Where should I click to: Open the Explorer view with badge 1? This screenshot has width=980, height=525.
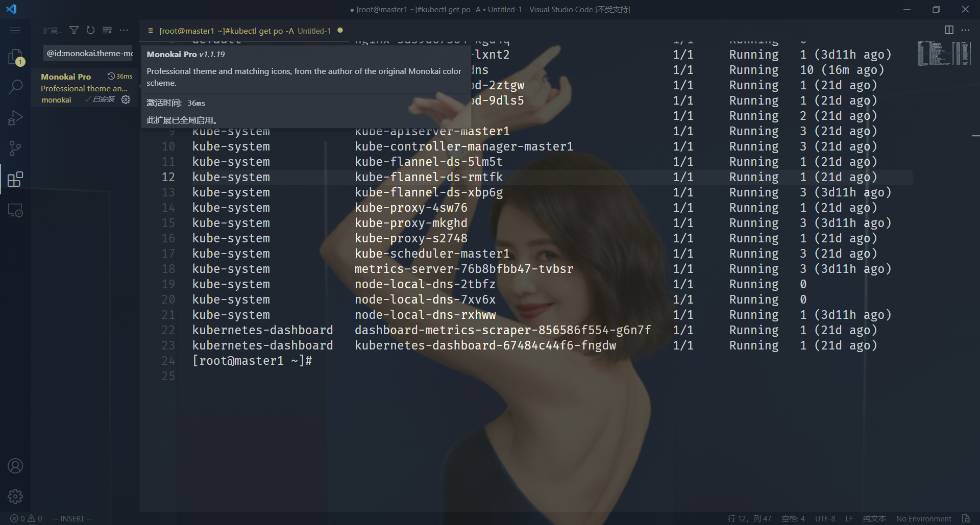pyautogui.click(x=15, y=57)
